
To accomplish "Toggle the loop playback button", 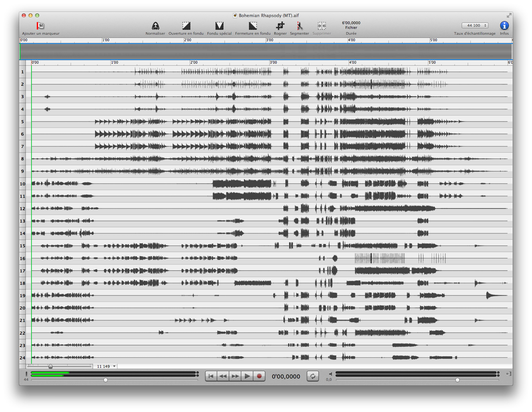I will [x=313, y=376].
